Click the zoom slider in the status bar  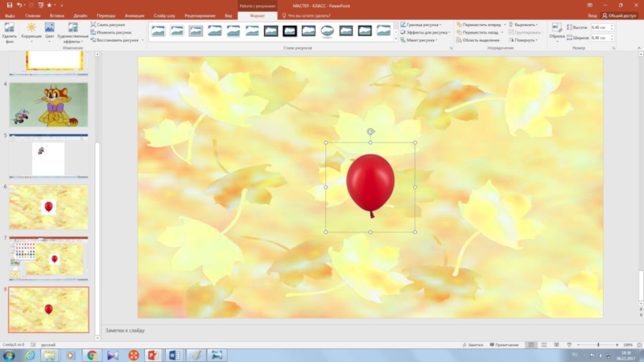coord(598,344)
